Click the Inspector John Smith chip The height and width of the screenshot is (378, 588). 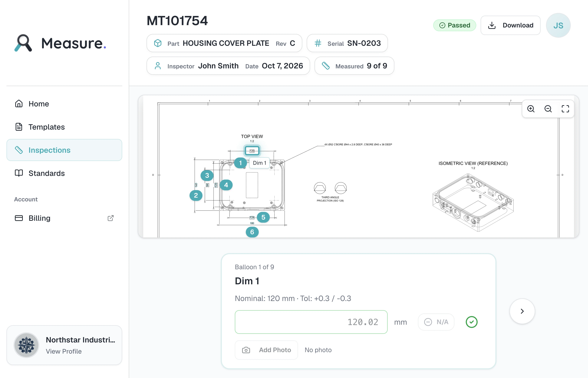click(228, 66)
